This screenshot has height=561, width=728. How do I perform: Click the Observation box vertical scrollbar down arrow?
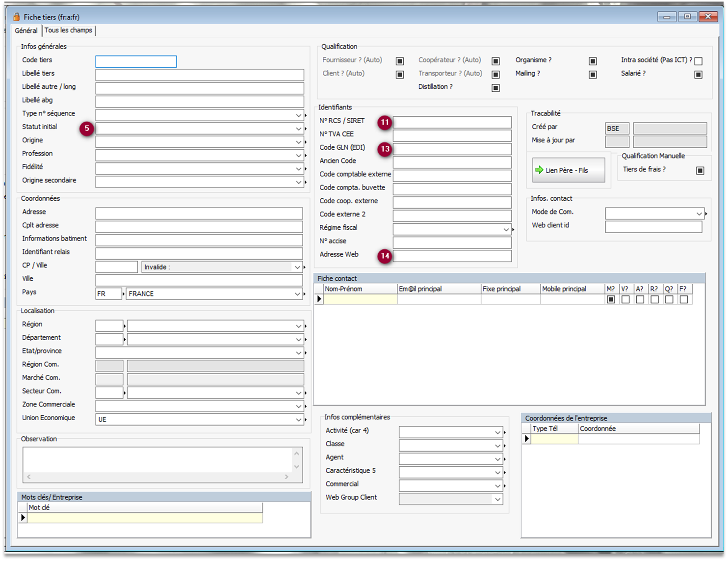tap(296, 466)
